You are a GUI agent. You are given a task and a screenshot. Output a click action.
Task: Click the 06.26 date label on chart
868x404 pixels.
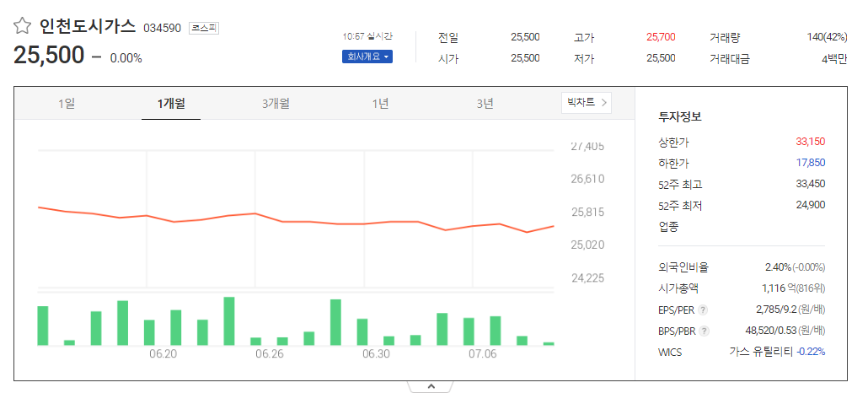coord(270,354)
